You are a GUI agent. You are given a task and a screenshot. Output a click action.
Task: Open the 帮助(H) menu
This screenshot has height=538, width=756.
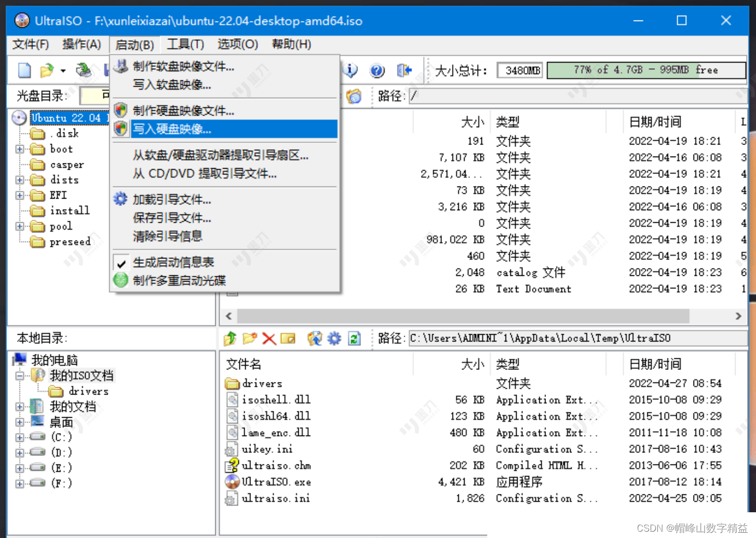[x=291, y=44]
